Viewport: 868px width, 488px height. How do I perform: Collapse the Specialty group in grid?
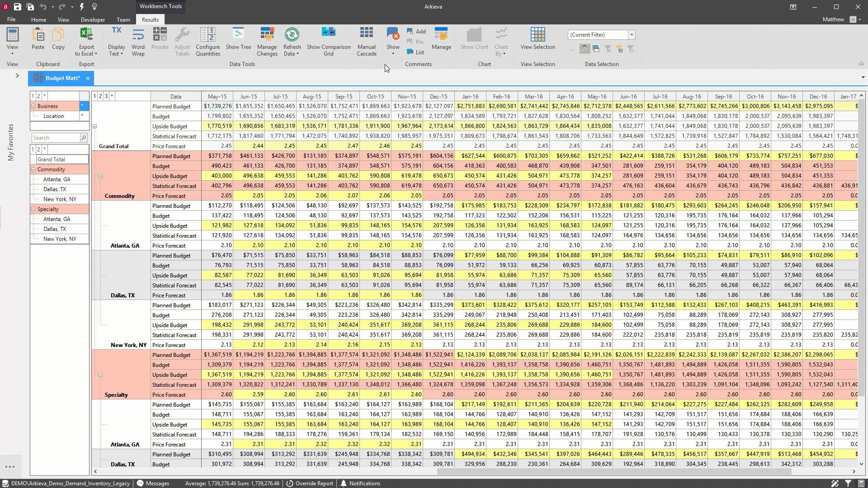[101, 375]
